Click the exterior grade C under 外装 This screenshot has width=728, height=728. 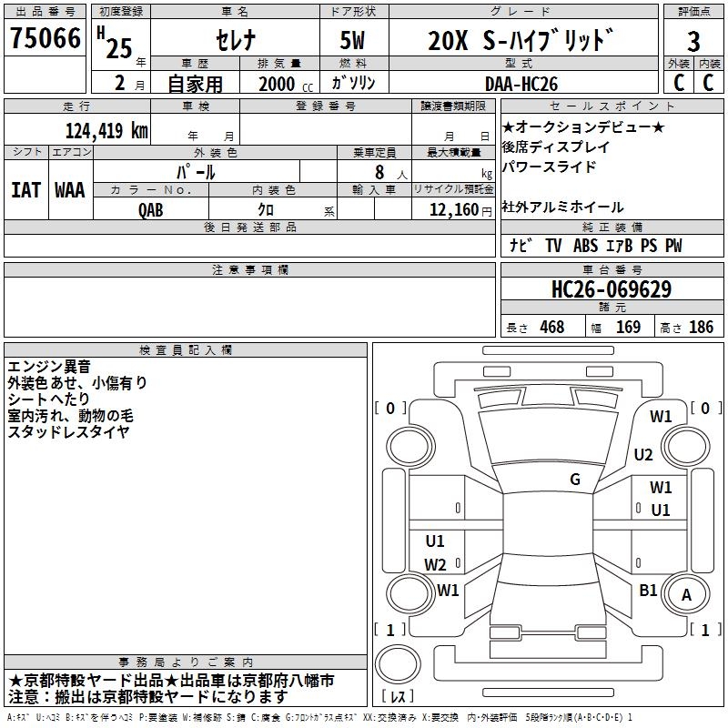tap(679, 82)
